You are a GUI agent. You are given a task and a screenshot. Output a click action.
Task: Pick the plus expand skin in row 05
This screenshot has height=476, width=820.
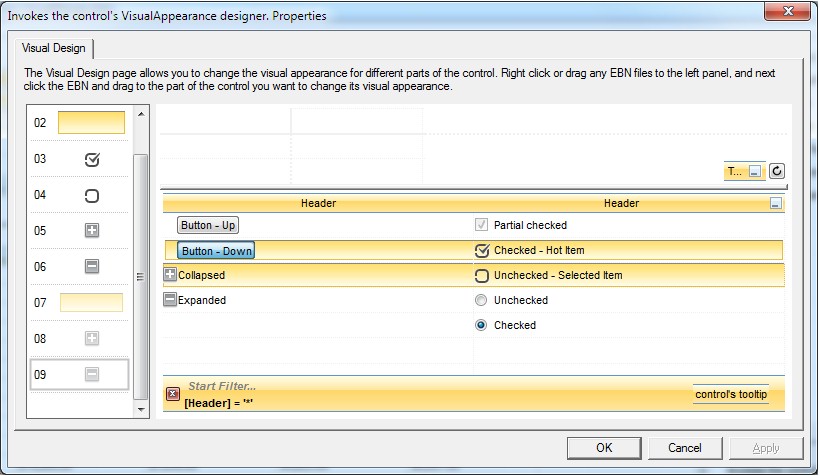point(92,231)
